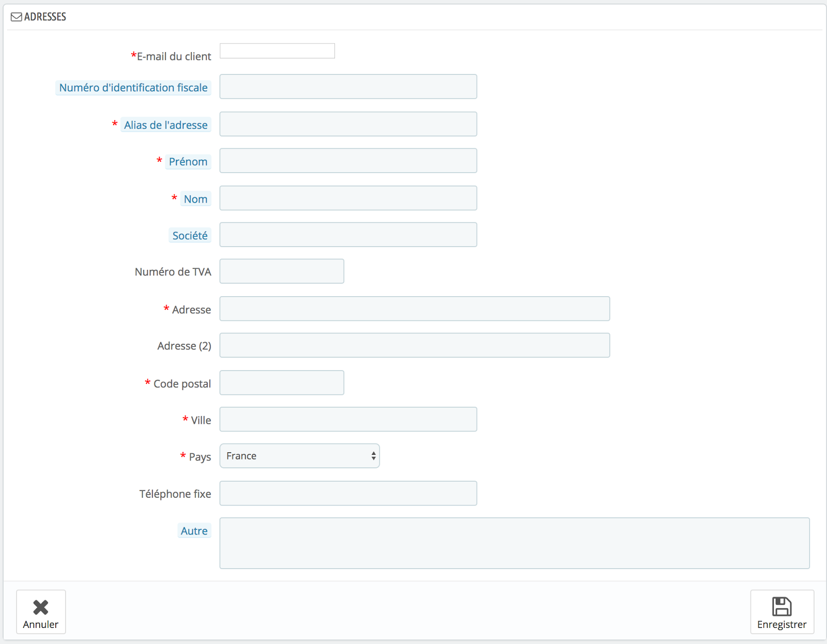Click the Numéro d'identification fiscale label
Image resolution: width=827 pixels, height=644 pixels.
click(x=133, y=88)
